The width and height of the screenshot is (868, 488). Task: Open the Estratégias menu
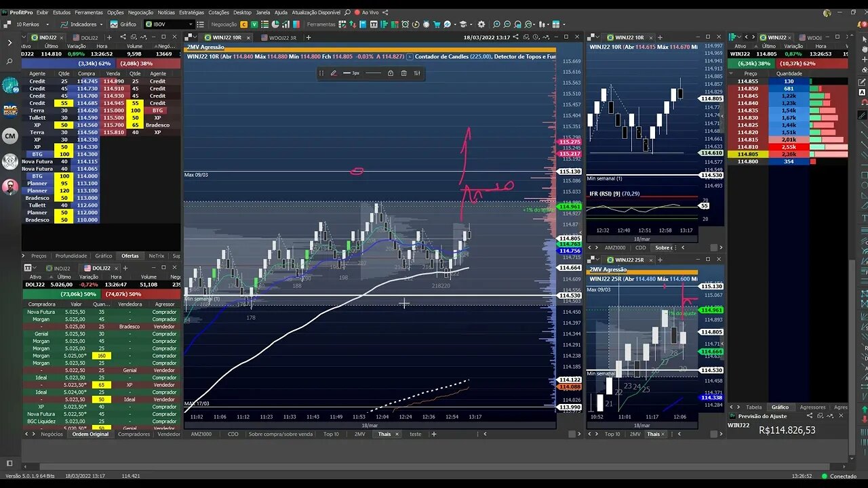(192, 12)
